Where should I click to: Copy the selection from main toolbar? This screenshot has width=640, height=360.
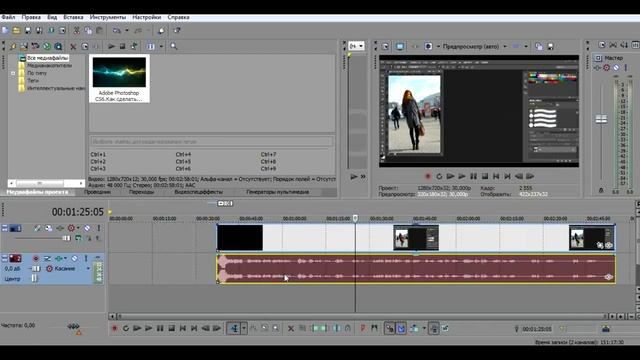click(88, 31)
